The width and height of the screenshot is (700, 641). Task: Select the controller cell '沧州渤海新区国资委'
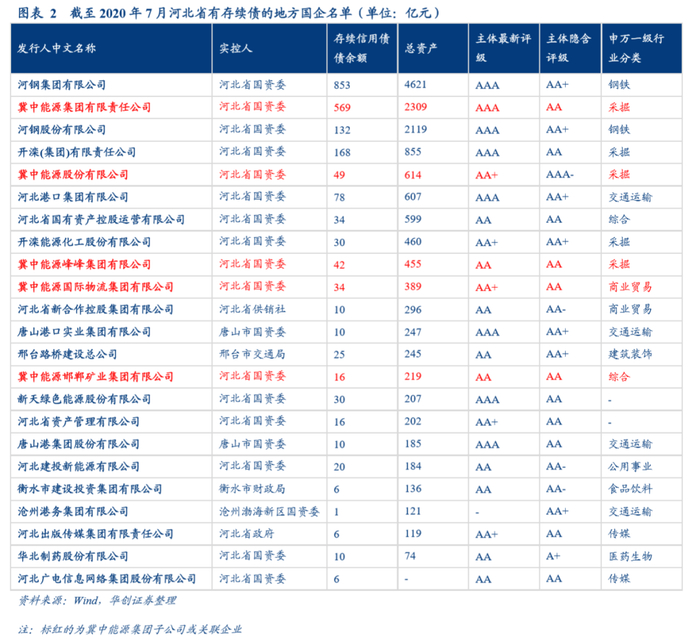pos(269,512)
